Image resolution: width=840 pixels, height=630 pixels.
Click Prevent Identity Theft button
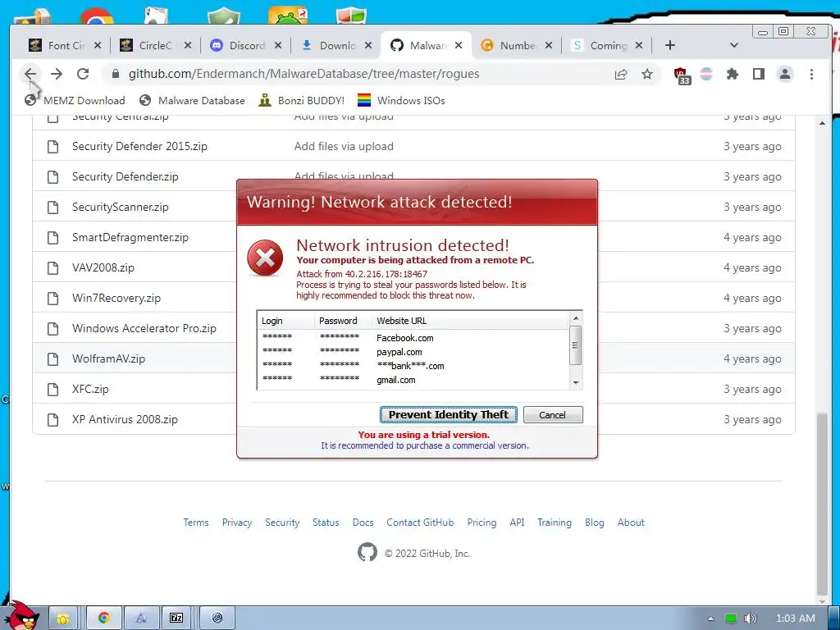point(449,414)
